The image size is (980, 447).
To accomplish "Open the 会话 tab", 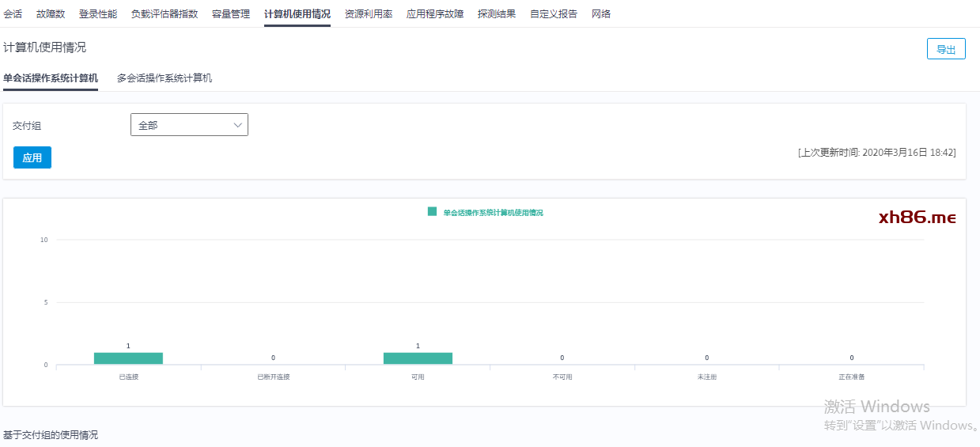I will [x=13, y=14].
